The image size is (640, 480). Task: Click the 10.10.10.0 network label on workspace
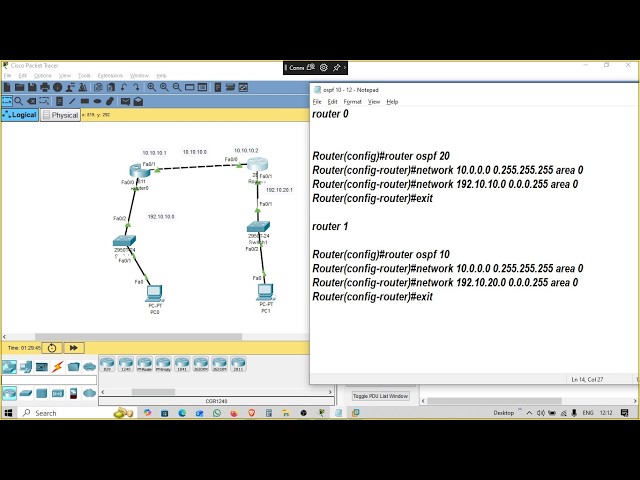click(195, 152)
